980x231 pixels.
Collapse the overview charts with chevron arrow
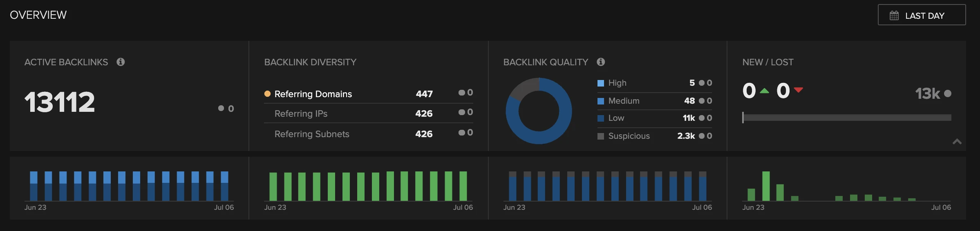click(957, 142)
